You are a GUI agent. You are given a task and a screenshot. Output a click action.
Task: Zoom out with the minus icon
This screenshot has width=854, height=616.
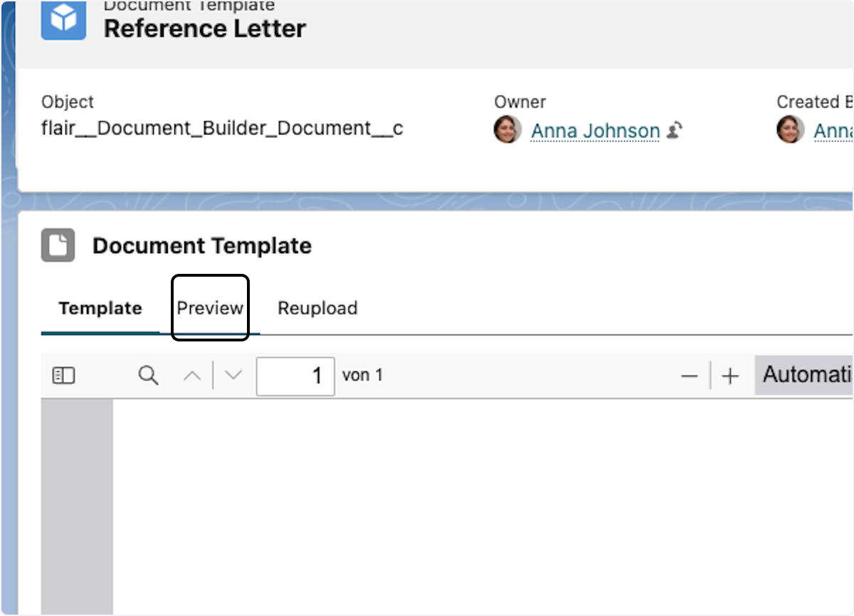[x=689, y=376]
